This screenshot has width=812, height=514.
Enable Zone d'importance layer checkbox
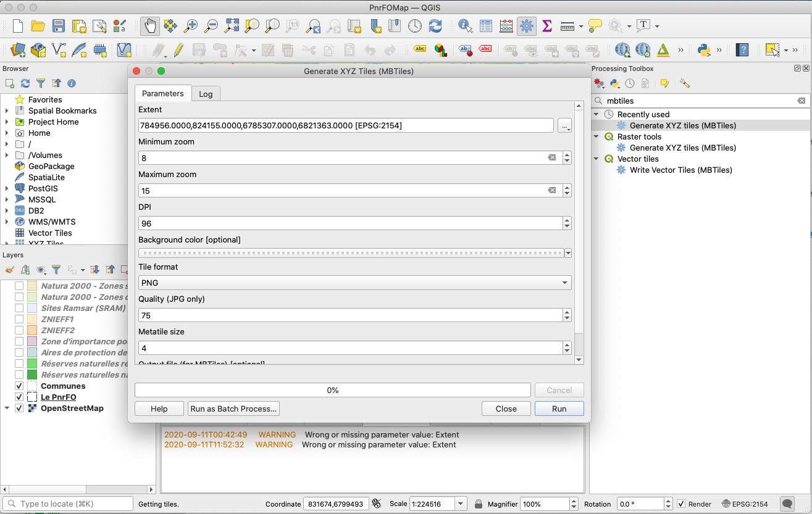[19, 341]
